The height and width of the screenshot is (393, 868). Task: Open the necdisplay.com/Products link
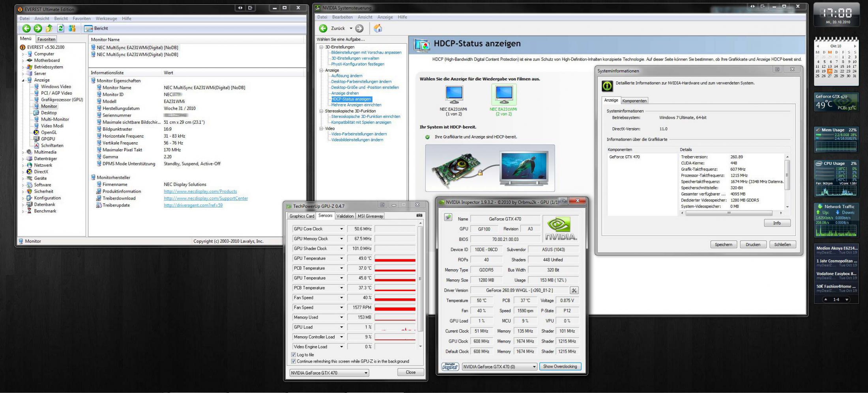200,192
